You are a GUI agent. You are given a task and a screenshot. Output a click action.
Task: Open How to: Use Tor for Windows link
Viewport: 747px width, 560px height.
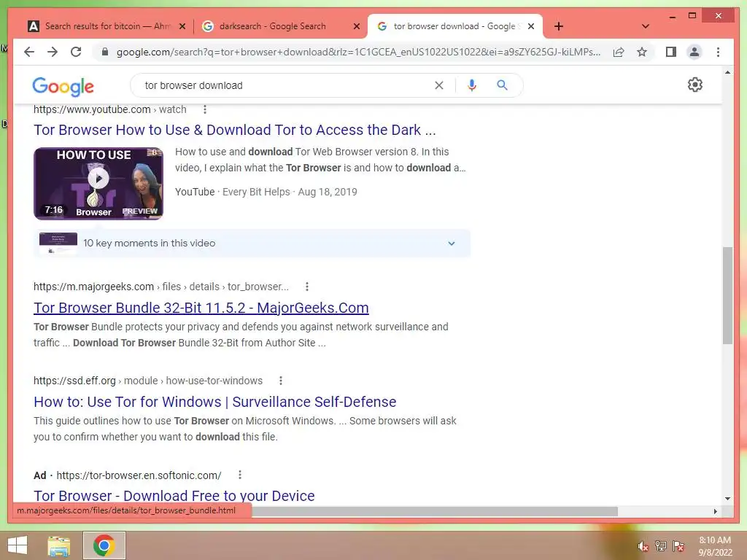pos(215,402)
